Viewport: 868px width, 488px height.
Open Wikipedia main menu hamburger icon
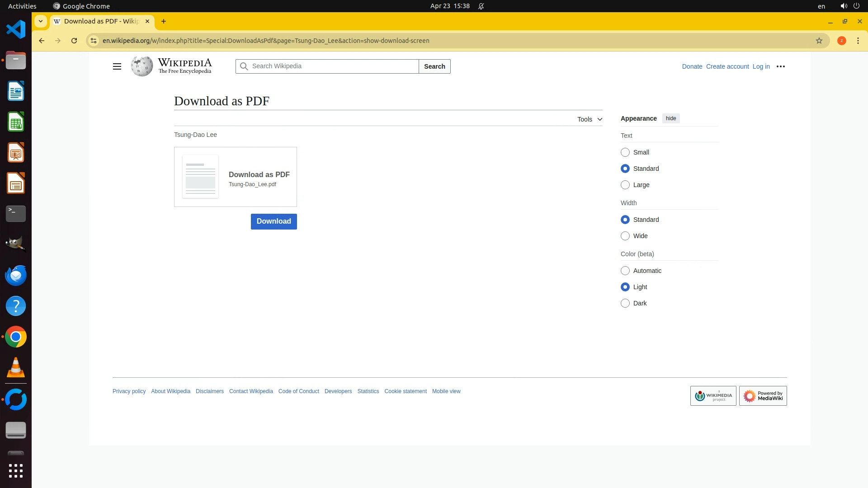point(117,66)
